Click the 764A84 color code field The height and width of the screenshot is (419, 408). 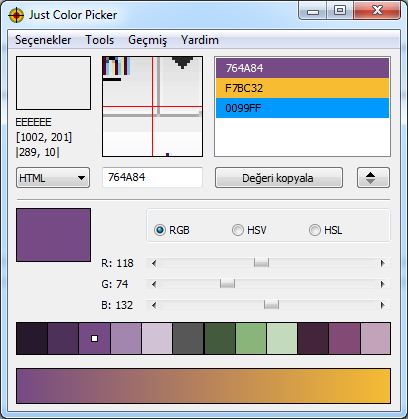(x=152, y=177)
